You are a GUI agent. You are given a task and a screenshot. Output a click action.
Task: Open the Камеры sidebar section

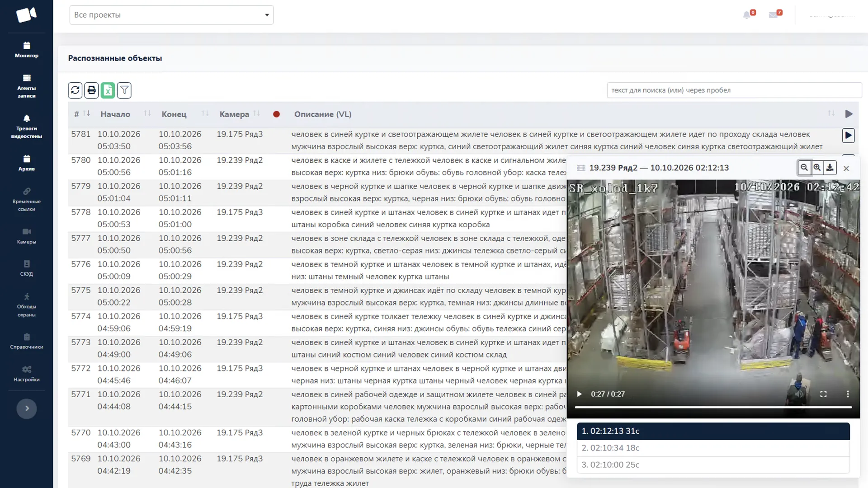point(26,236)
